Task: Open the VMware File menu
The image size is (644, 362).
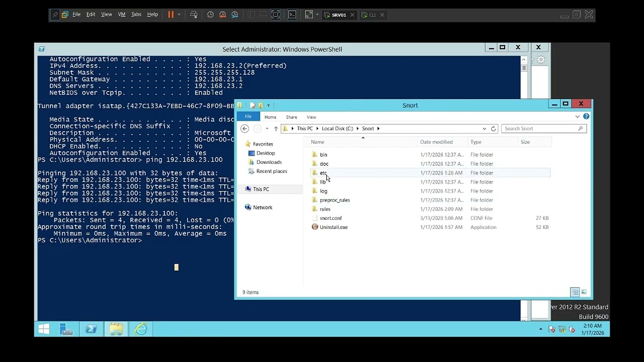Action: [76, 15]
